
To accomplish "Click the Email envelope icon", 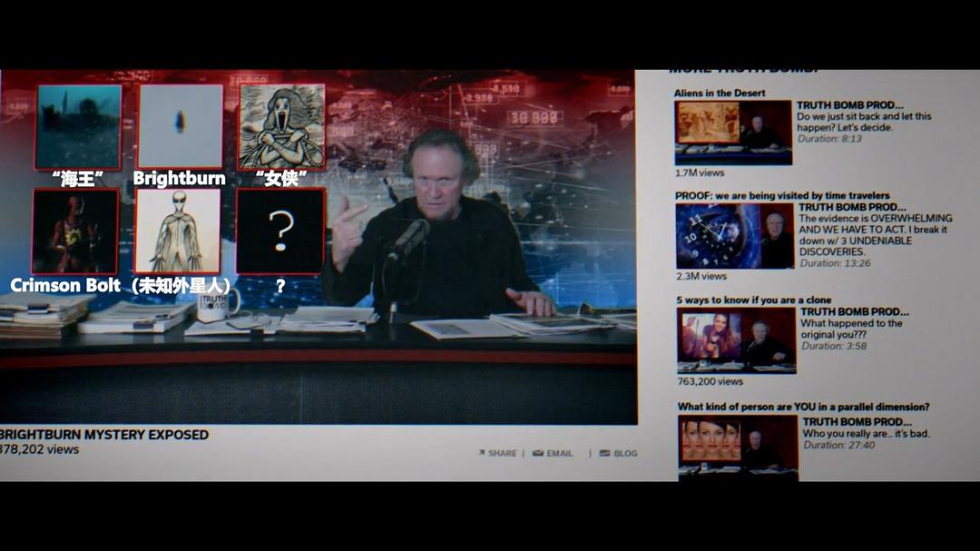I will (x=538, y=453).
